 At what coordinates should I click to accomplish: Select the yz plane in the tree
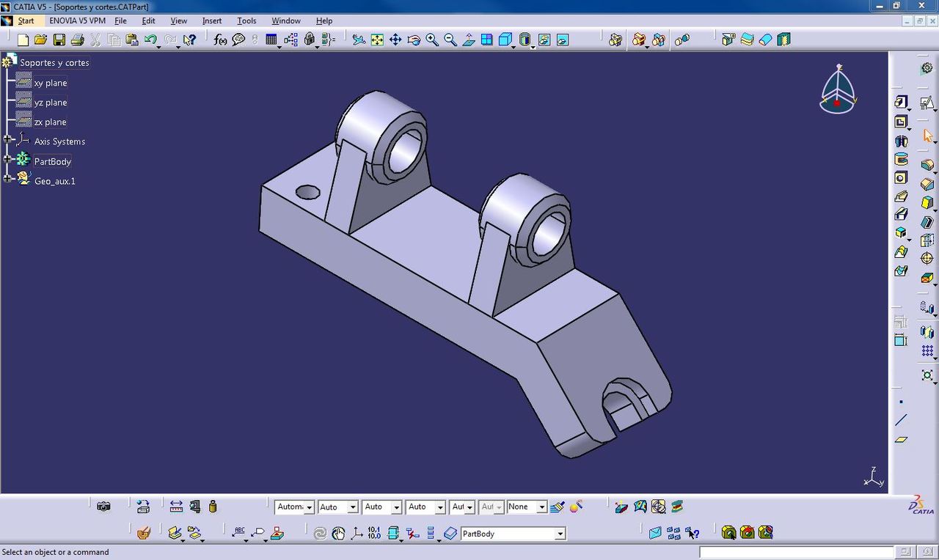point(51,103)
